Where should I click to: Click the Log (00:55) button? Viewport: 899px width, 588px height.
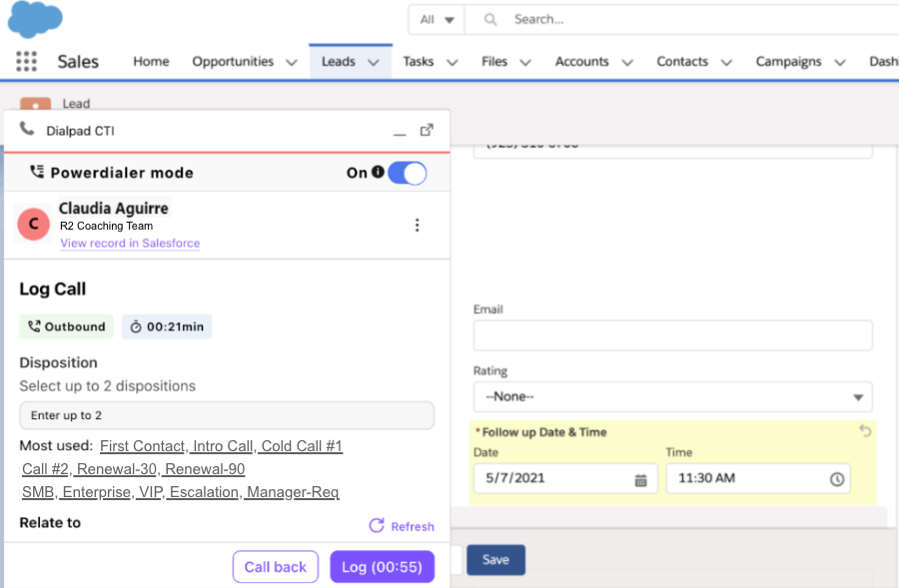pyautogui.click(x=382, y=567)
